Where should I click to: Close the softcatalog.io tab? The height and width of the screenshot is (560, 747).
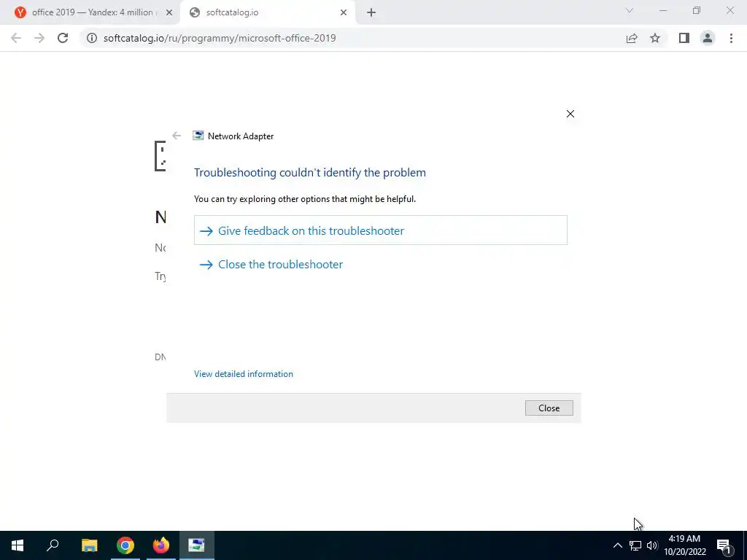tap(344, 12)
